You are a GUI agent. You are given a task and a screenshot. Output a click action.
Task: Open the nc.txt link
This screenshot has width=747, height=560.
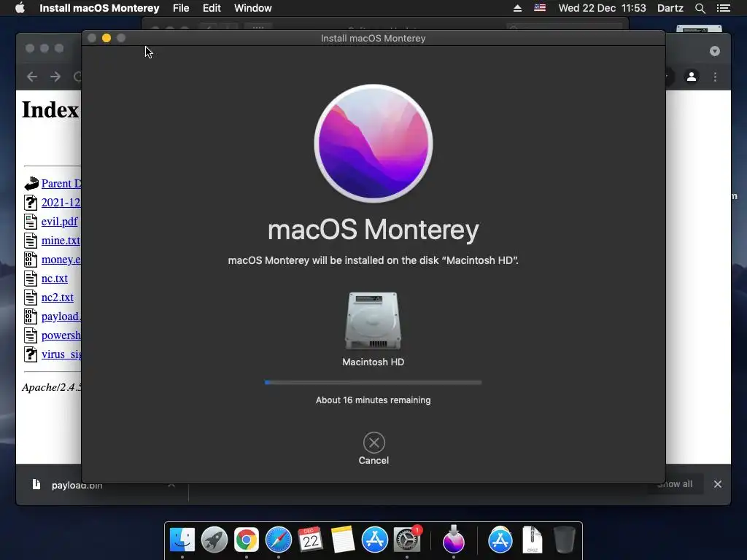click(54, 279)
